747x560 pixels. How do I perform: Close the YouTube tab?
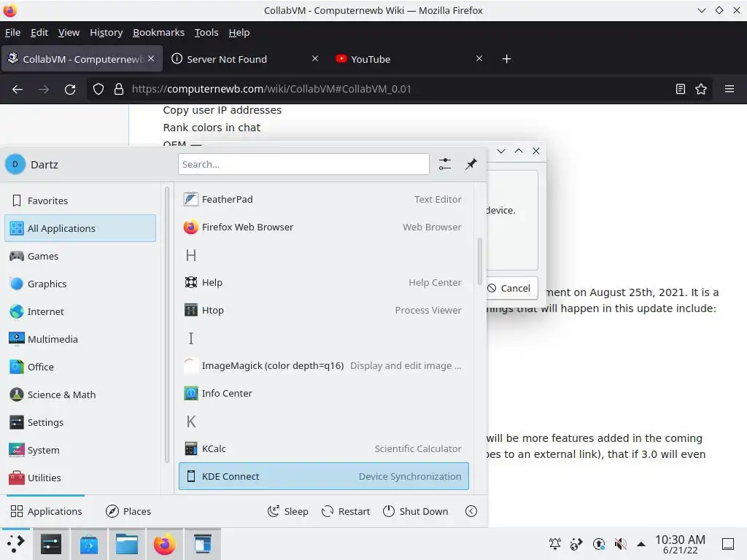pos(479,58)
